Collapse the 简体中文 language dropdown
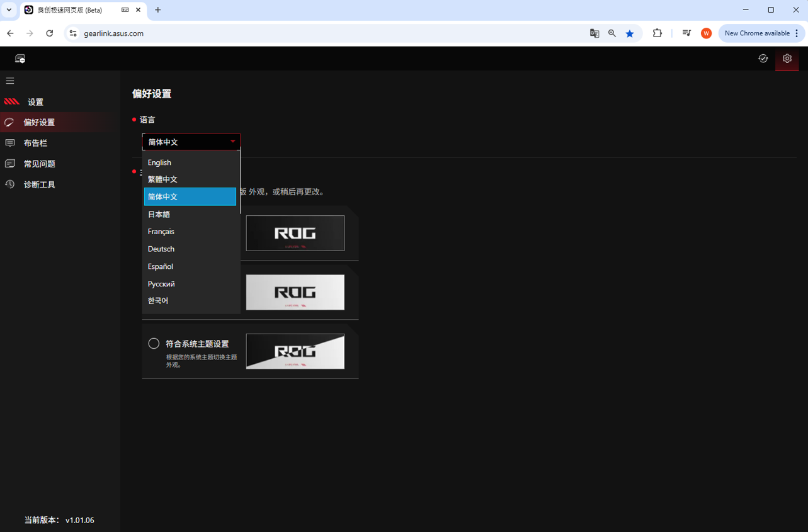Viewport: 808px width, 532px height. [x=191, y=142]
